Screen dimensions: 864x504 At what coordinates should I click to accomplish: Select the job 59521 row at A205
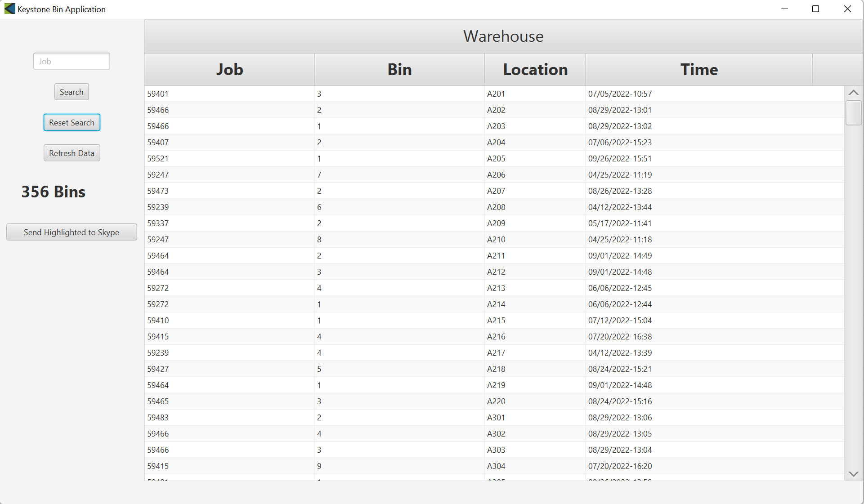[x=360, y=158]
